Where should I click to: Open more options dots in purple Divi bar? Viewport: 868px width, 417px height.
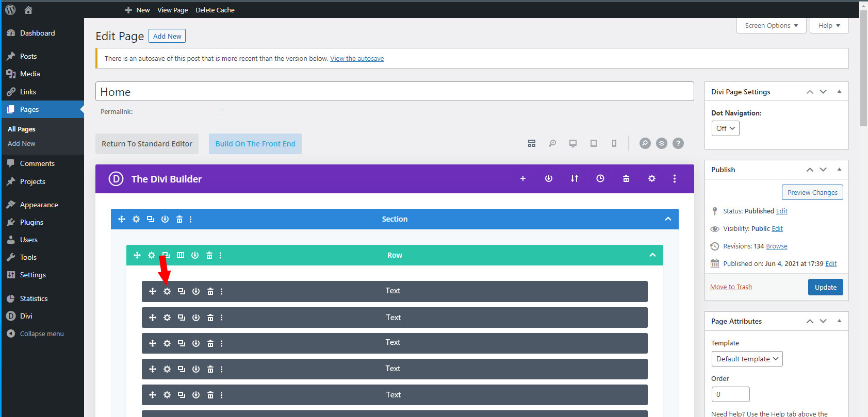point(675,178)
